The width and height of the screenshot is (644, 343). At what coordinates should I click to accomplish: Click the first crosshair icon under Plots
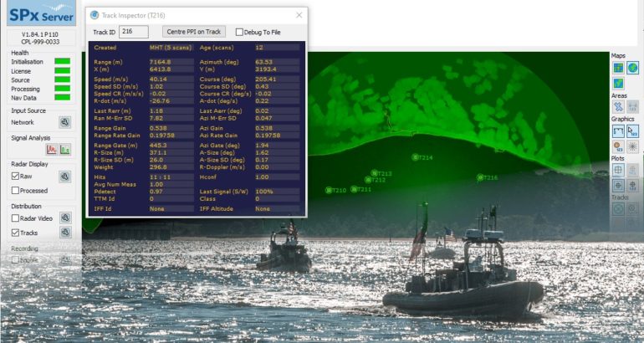point(618,169)
